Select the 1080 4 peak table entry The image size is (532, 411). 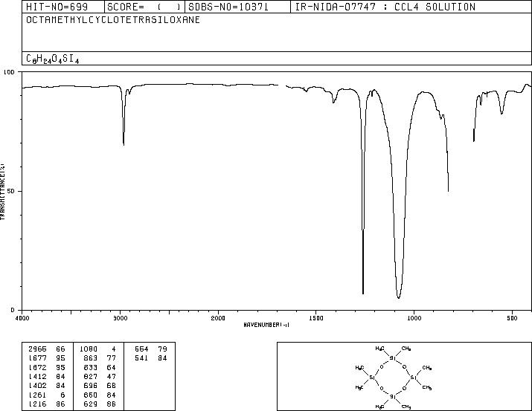(97, 349)
